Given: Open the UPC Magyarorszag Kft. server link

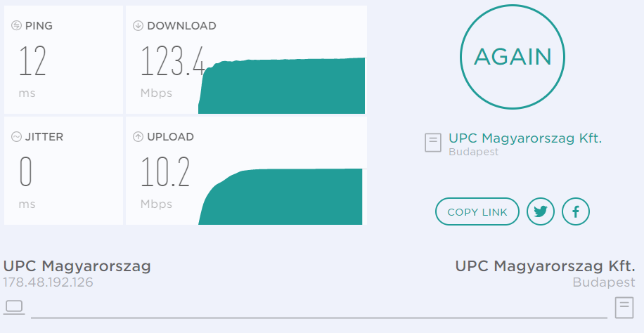Looking at the screenshot, I should coord(525,138).
